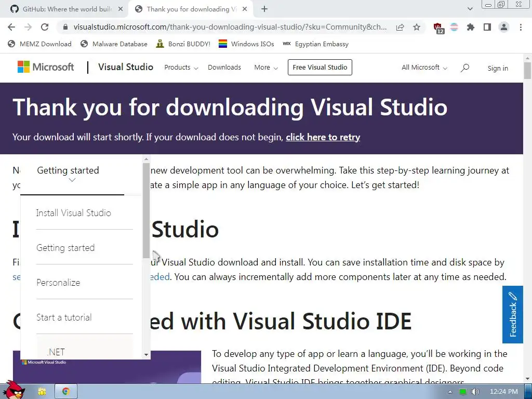The image size is (532, 399).
Task: Select Getting started menu entry
Action: point(65,248)
